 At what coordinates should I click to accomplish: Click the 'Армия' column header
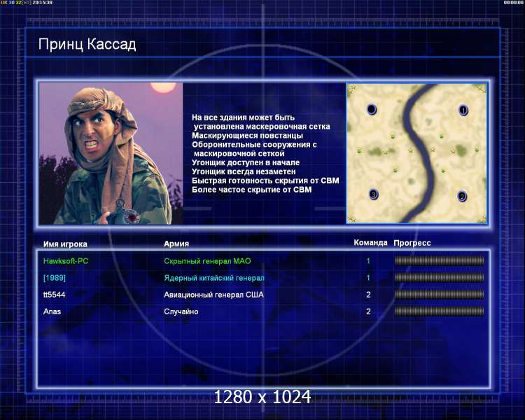(176, 244)
